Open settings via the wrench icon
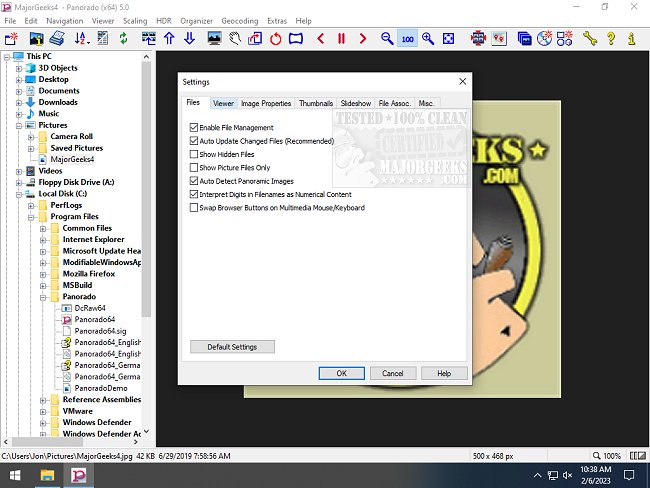The height and width of the screenshot is (488, 650). 589,39
